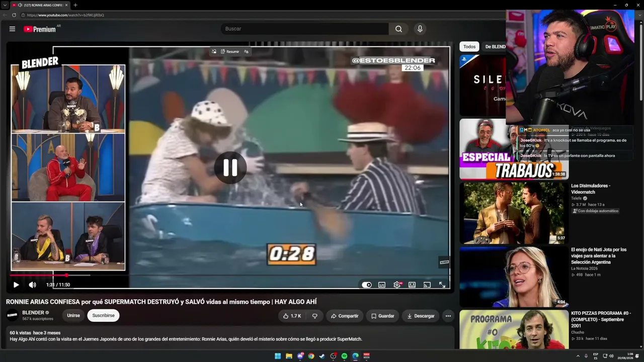Click the picture-in-picture icon above the video

click(x=214, y=51)
